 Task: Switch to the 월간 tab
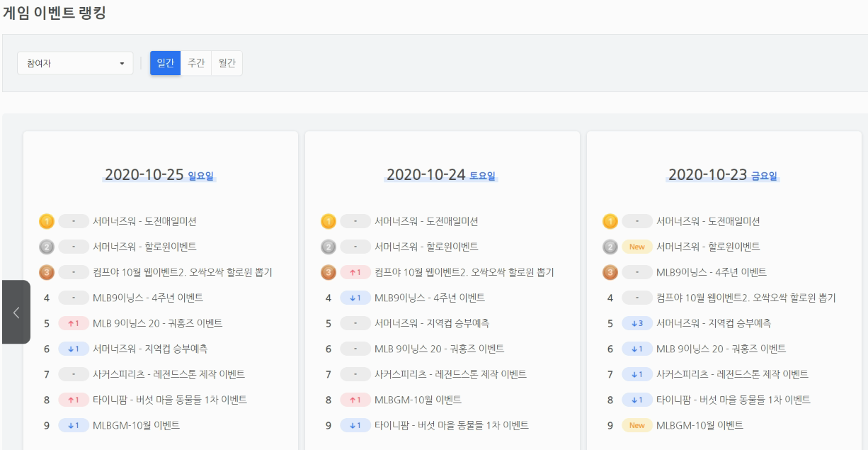(227, 63)
